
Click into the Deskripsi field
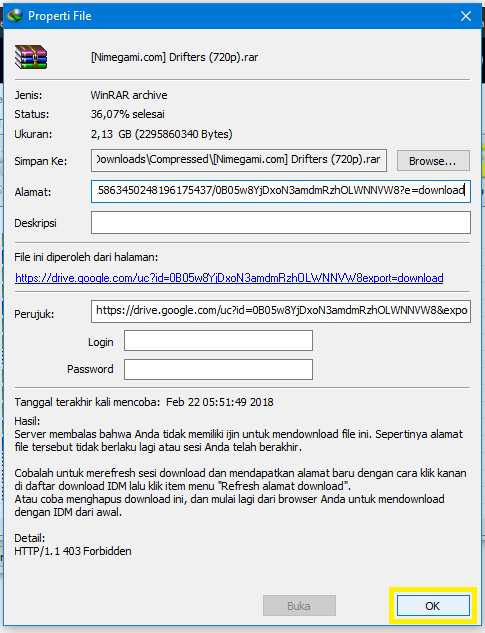(x=281, y=222)
